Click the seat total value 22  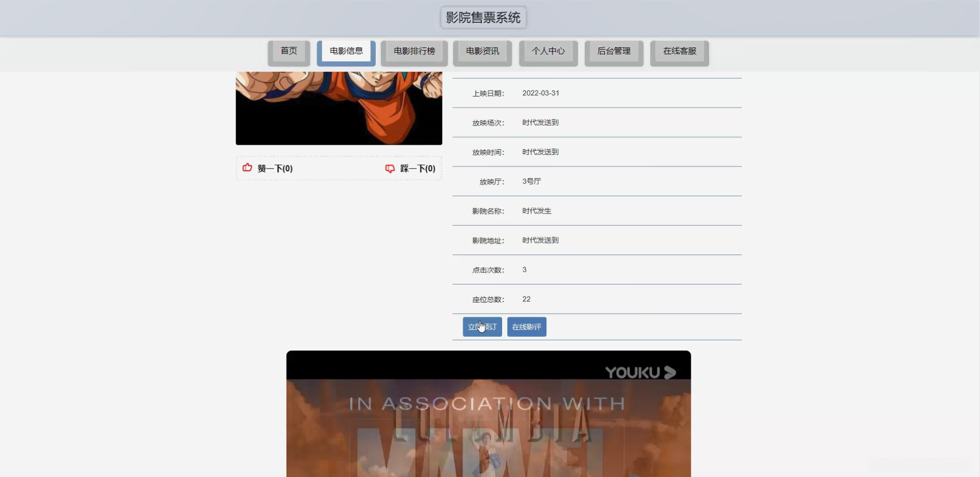pyautogui.click(x=526, y=299)
